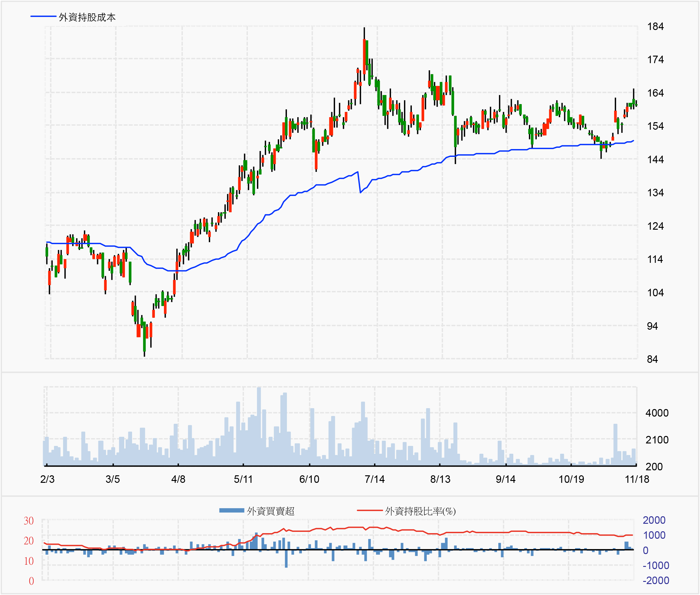Image resolution: width=700 pixels, height=595 pixels.
Task: Click the 3/5 date axis label
Action: [113, 479]
